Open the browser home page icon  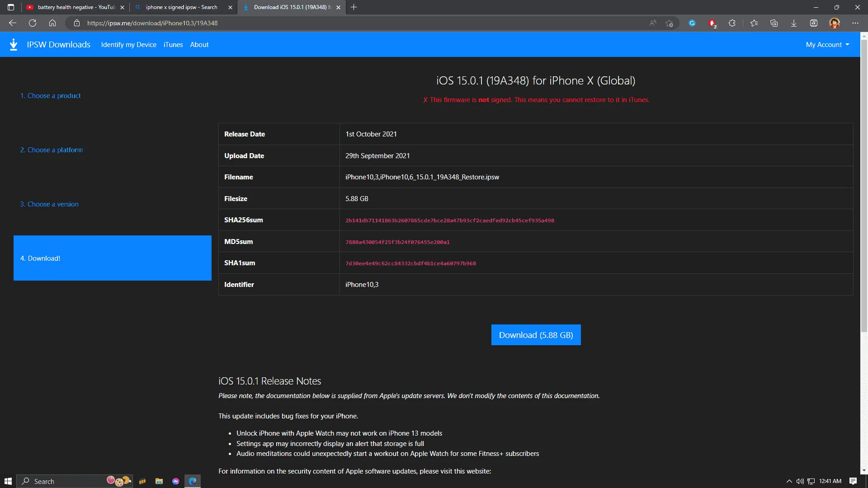[x=52, y=23]
